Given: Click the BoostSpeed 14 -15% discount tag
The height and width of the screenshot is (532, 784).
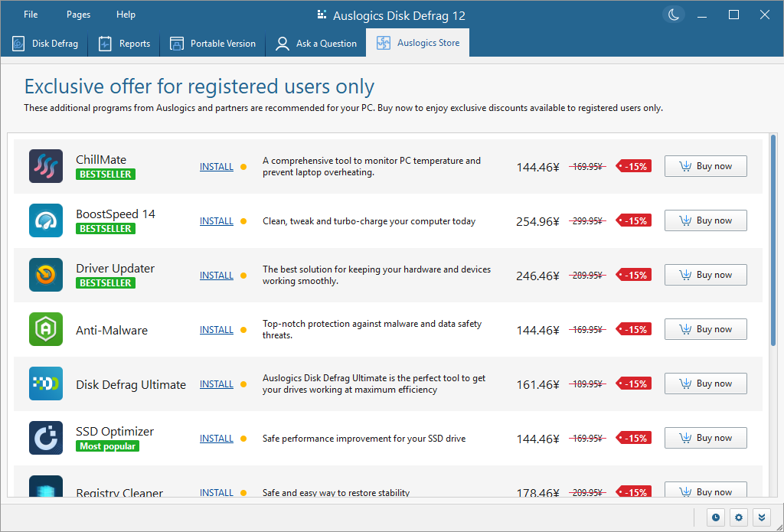Looking at the screenshot, I should pos(633,221).
